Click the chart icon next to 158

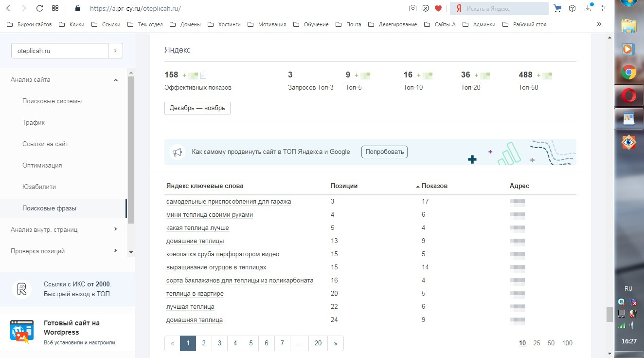coord(203,75)
